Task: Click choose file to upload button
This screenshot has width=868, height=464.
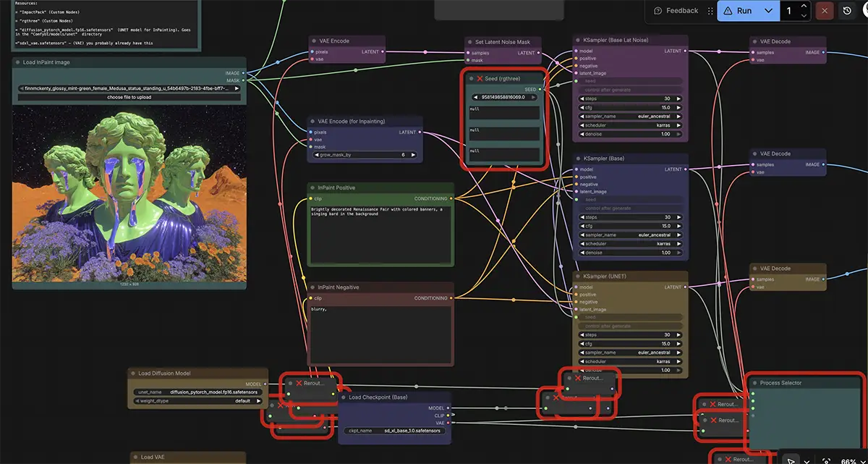Action: 129,97
